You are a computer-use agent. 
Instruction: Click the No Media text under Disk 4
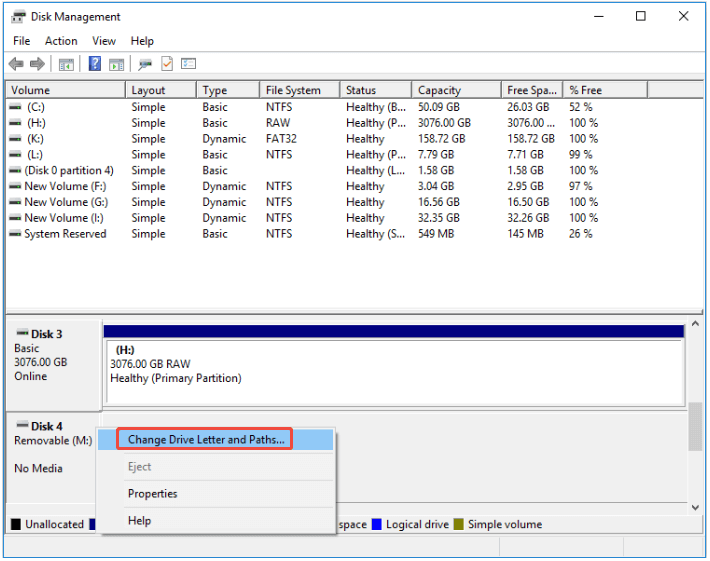[x=38, y=469]
